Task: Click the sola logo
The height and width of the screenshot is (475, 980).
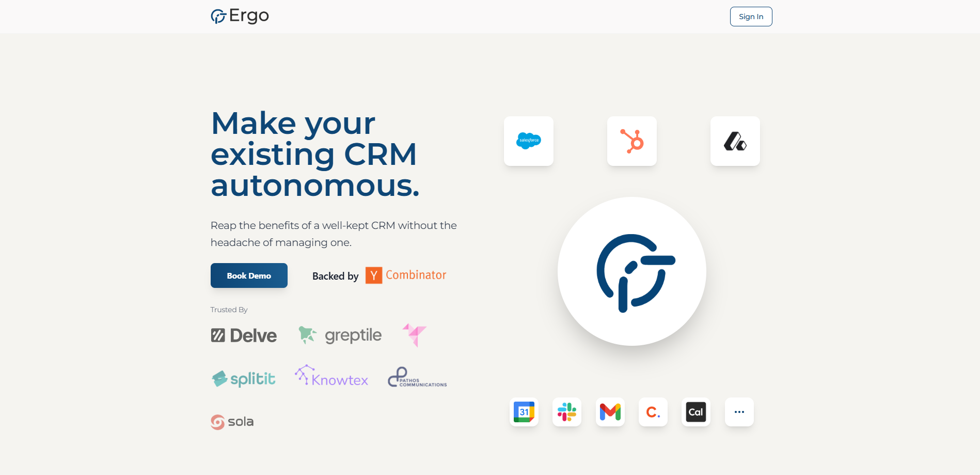Action: click(x=232, y=422)
